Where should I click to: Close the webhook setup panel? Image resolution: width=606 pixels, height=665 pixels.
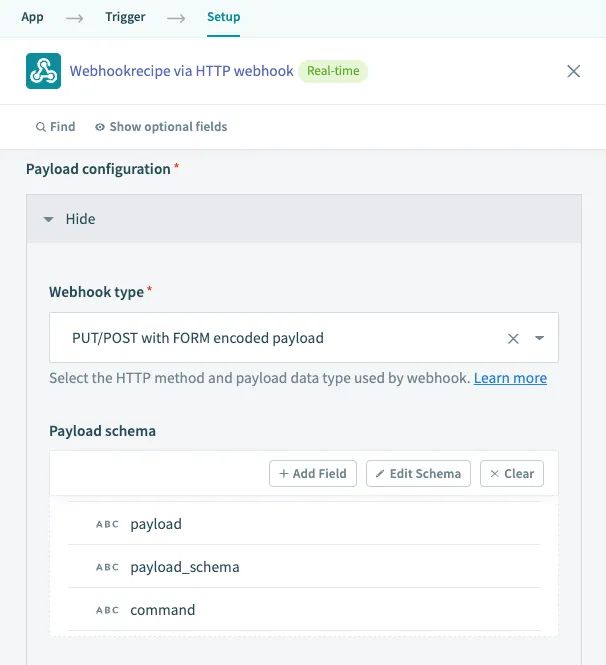[x=574, y=71]
